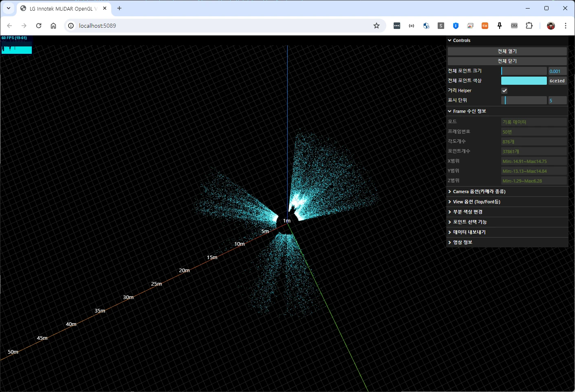The width and height of the screenshot is (575, 392).
Task: Open the Chrome three-dot menu
Action: (566, 26)
